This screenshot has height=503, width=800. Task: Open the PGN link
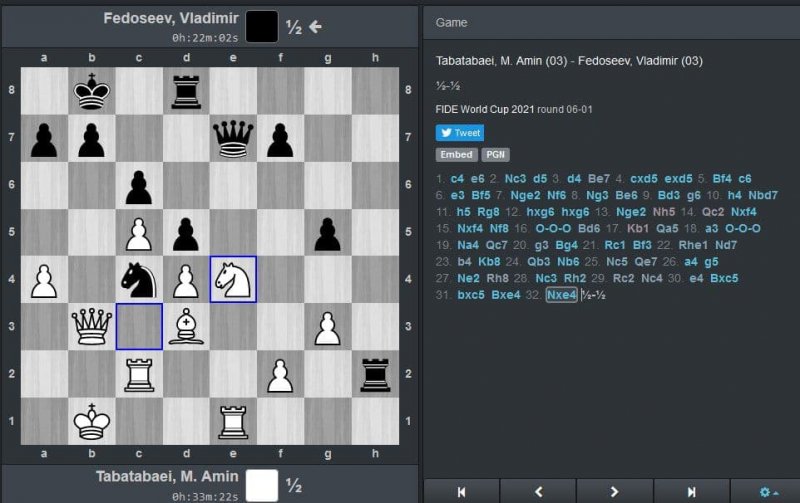tap(495, 155)
